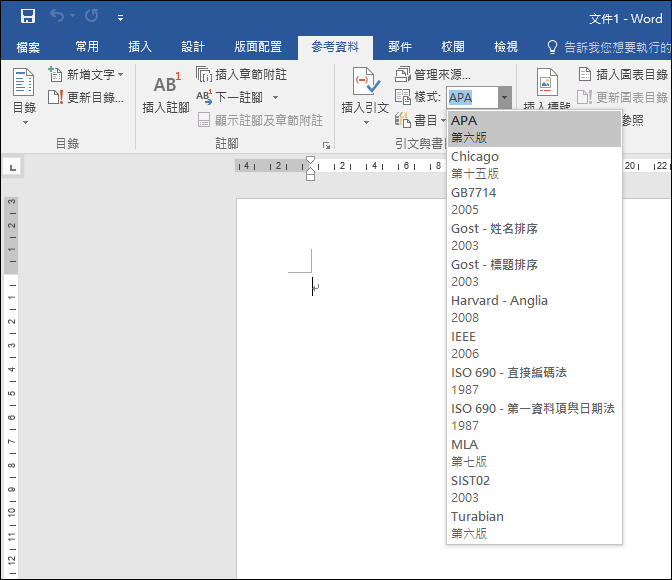Pick Gost - 標題排序 2003 style
Screen dimensions: 672x580
pyautogui.click(x=534, y=273)
